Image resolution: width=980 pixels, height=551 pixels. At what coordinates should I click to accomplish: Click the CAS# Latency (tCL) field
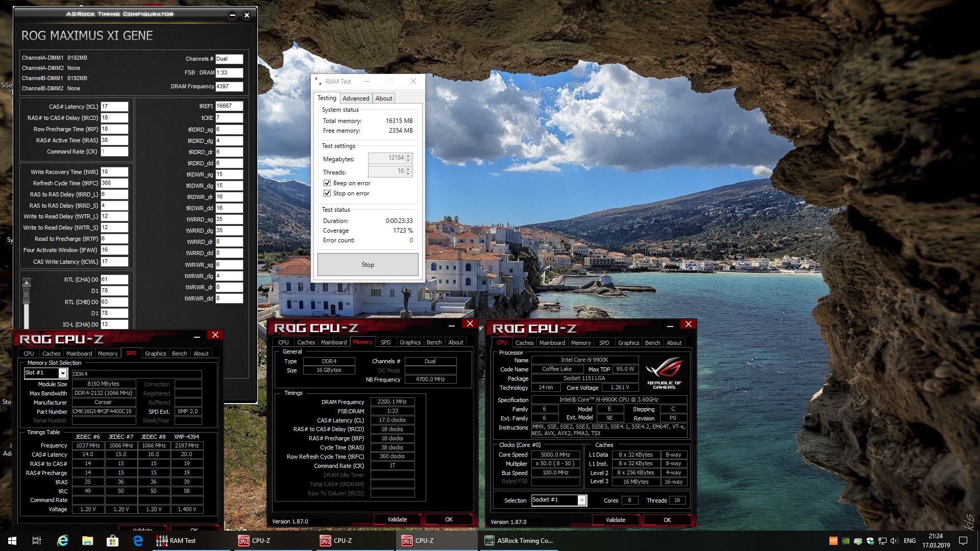tap(114, 107)
